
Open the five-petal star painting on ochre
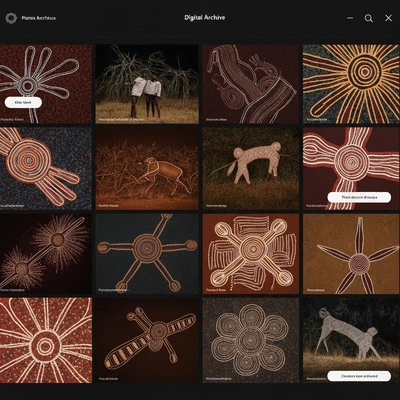(x=351, y=254)
